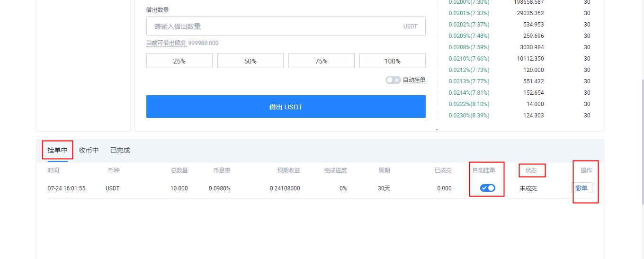Viewport: 644px width, 259px height.
Task: Click the 当前可借出额度 label
Action: pyautogui.click(x=166, y=43)
